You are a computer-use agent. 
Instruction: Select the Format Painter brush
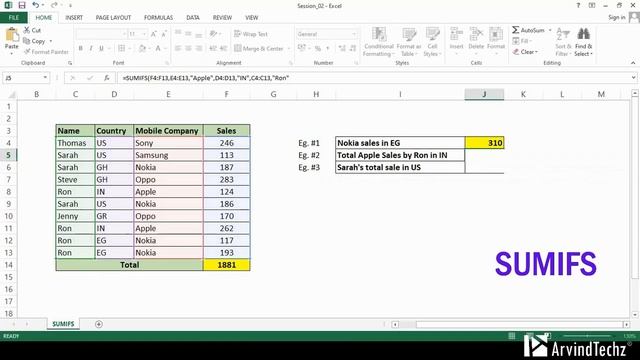coord(27,52)
